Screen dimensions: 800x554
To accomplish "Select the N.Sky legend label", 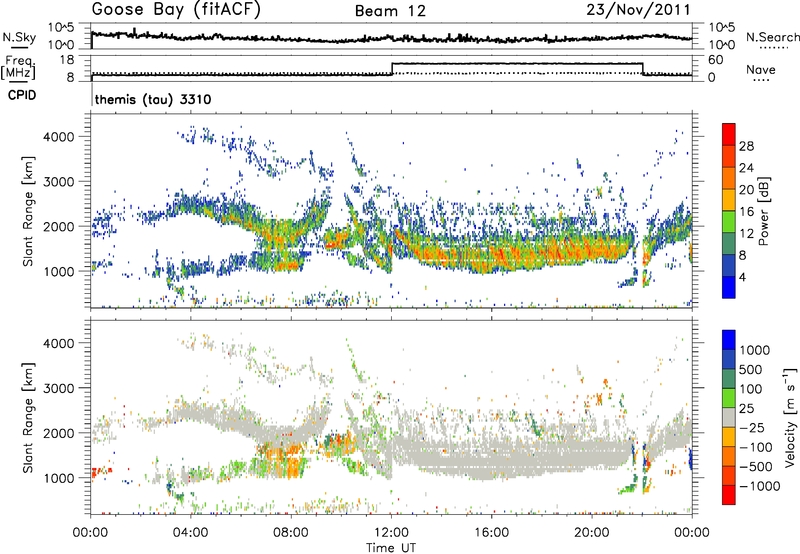I will (x=19, y=37).
